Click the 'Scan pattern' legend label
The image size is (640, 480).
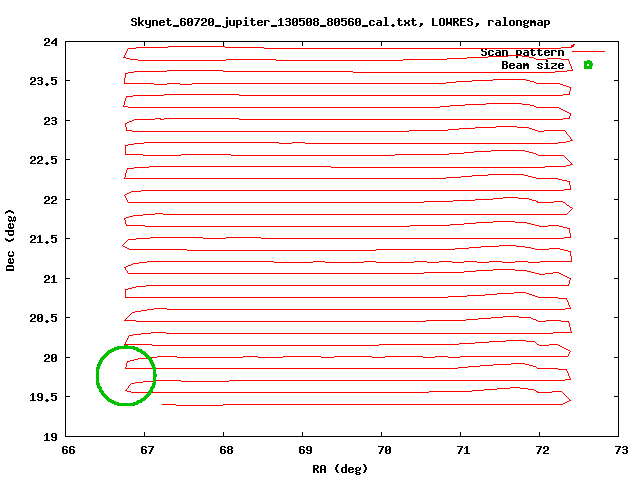pyautogui.click(x=522, y=52)
